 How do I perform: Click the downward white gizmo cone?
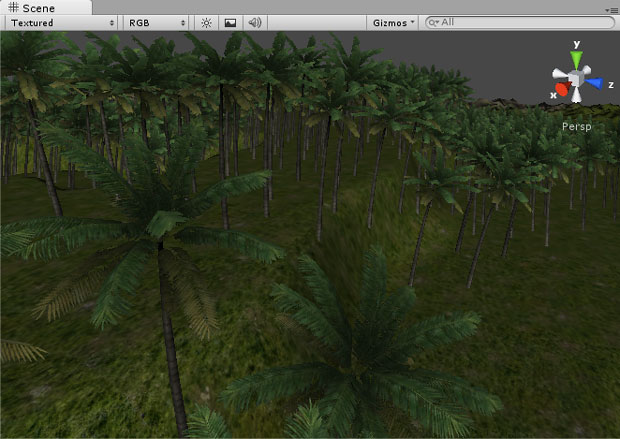[577, 98]
